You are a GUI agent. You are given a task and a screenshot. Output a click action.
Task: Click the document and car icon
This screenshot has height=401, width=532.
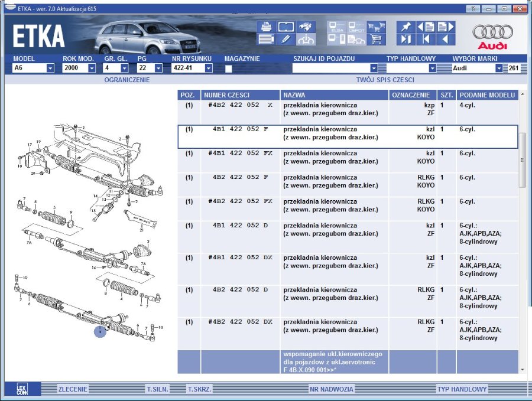356,40
